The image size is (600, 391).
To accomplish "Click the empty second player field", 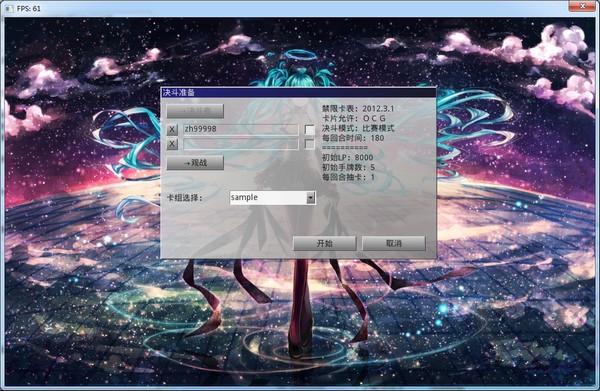I will pyautogui.click(x=241, y=144).
